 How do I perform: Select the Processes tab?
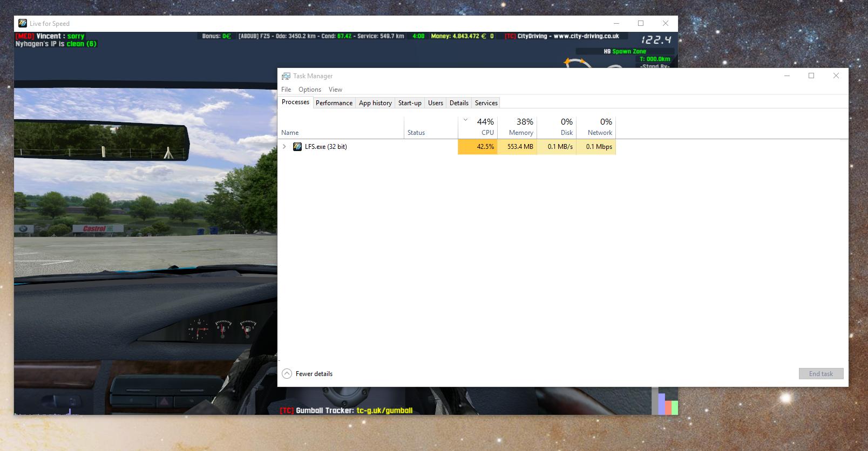coord(295,102)
